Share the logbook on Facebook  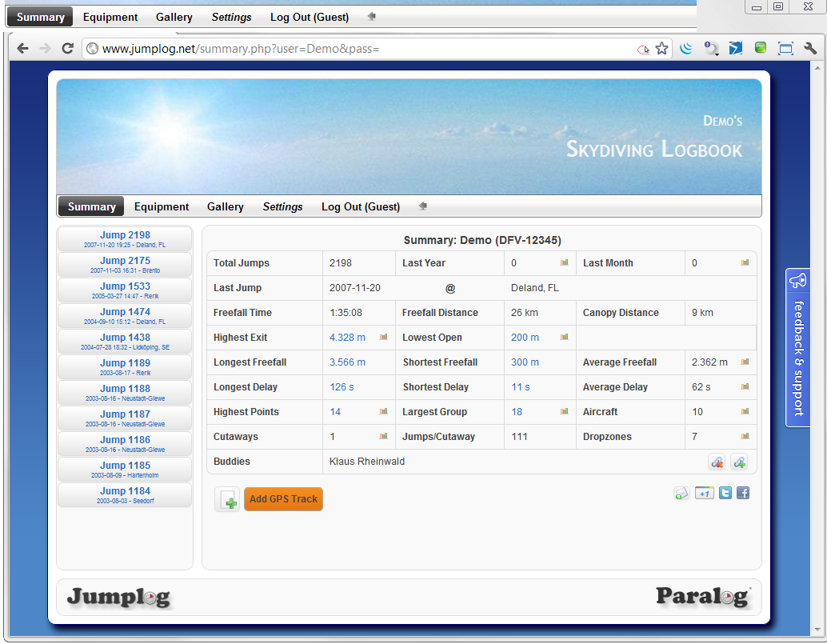(x=743, y=494)
